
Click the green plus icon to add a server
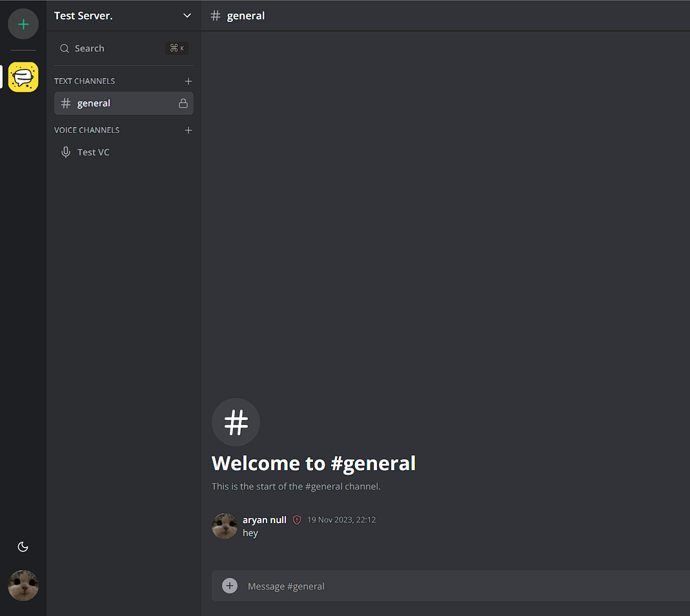[x=23, y=24]
